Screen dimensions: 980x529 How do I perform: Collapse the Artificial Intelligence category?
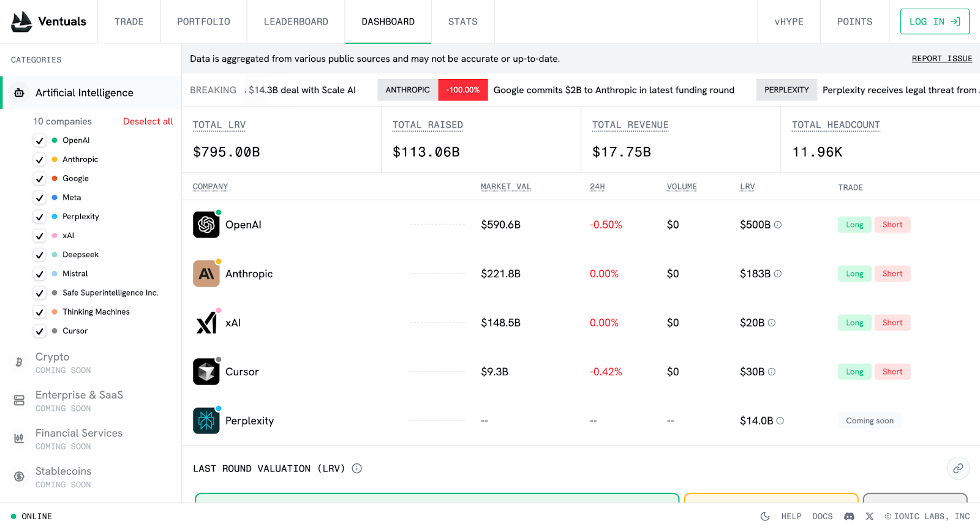(85, 92)
